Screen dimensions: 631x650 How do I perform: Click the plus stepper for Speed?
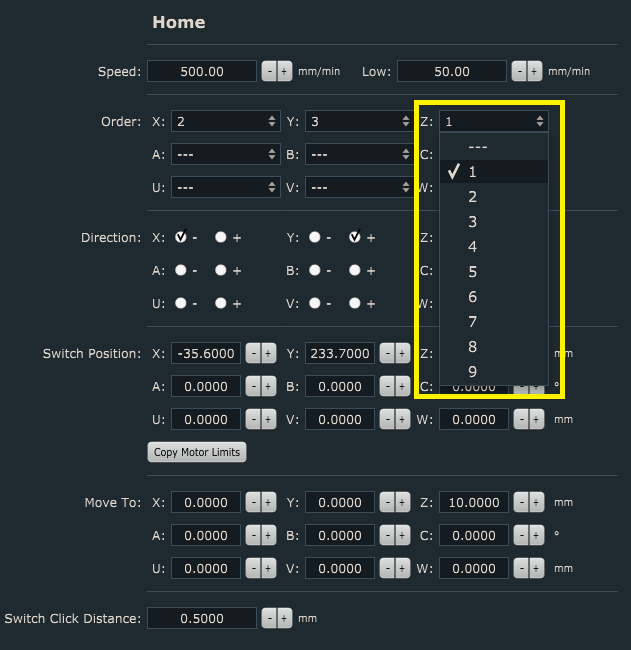pyautogui.click(x=283, y=72)
